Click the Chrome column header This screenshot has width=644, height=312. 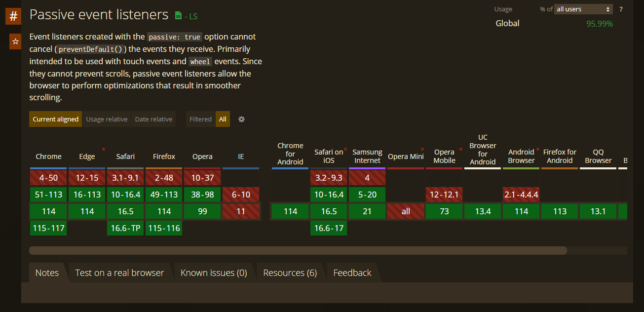[x=48, y=156]
